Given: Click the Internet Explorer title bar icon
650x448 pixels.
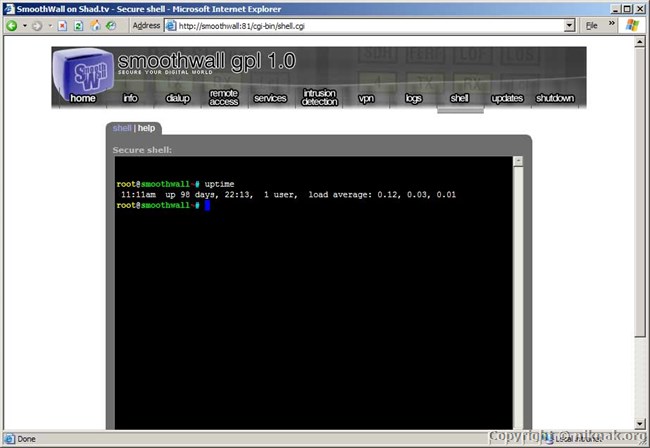Looking at the screenshot, I should [9, 9].
